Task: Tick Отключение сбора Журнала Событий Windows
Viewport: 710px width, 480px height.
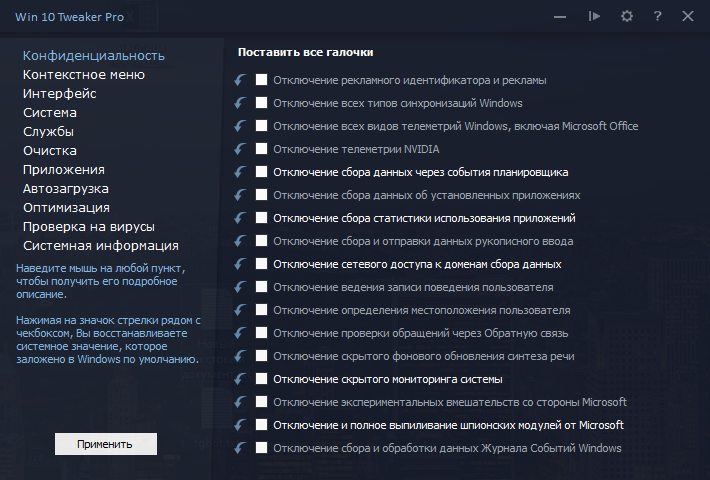Action: point(261,448)
